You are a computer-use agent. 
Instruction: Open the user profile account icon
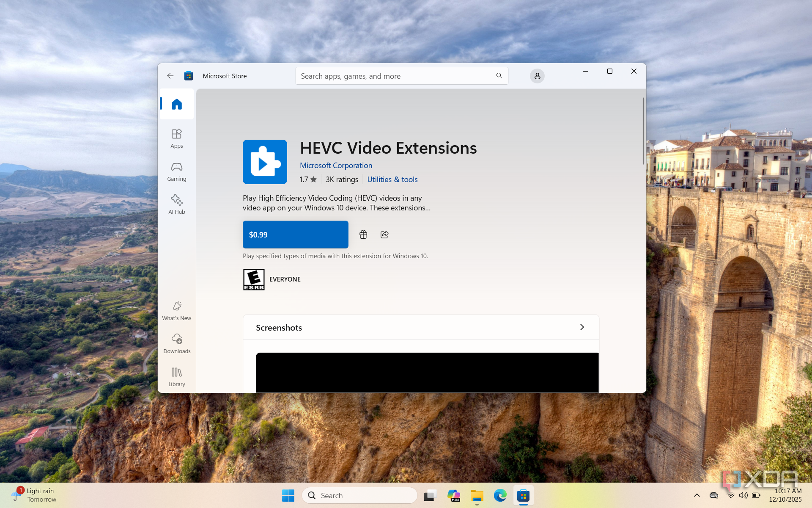[x=537, y=76]
